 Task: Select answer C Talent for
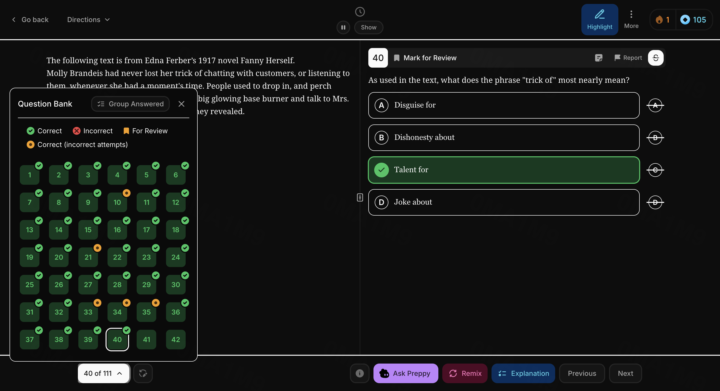504,170
